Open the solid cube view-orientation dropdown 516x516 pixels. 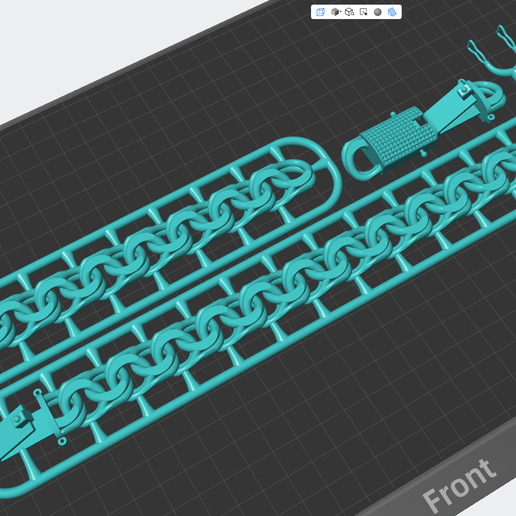point(335,12)
